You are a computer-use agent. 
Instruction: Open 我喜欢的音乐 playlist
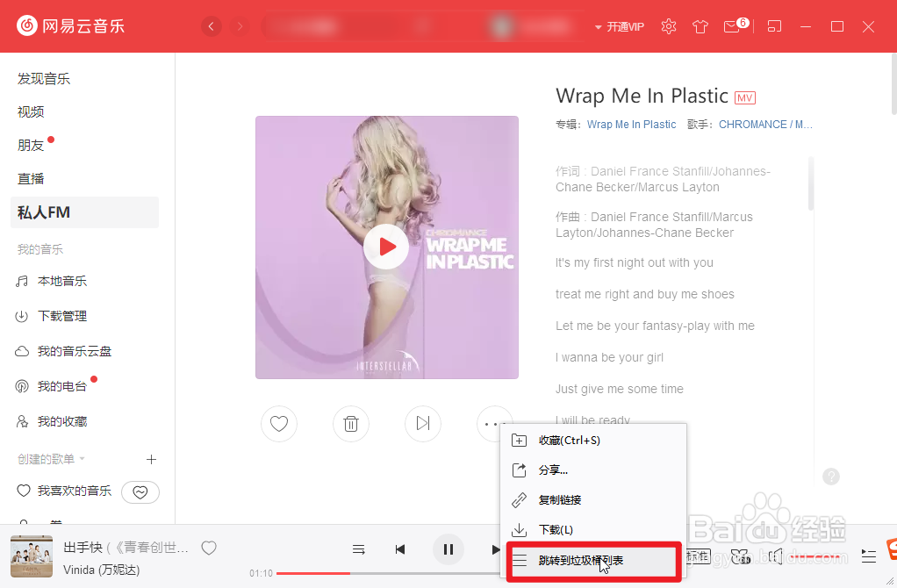(x=75, y=491)
